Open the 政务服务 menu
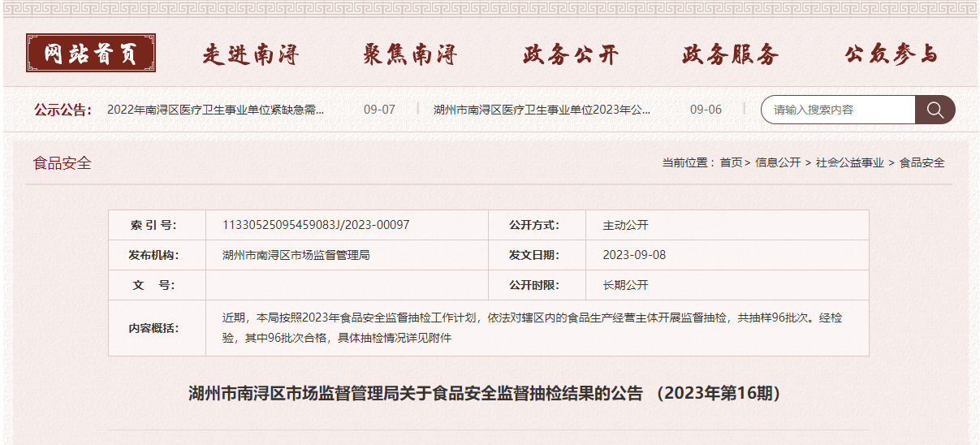Screen dimensions: 980x445 point(731,55)
